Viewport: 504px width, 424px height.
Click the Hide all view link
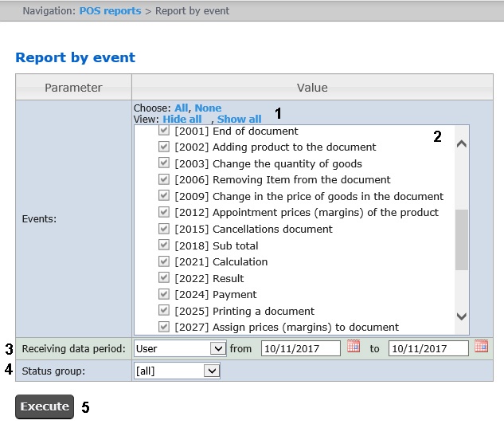[x=182, y=119]
